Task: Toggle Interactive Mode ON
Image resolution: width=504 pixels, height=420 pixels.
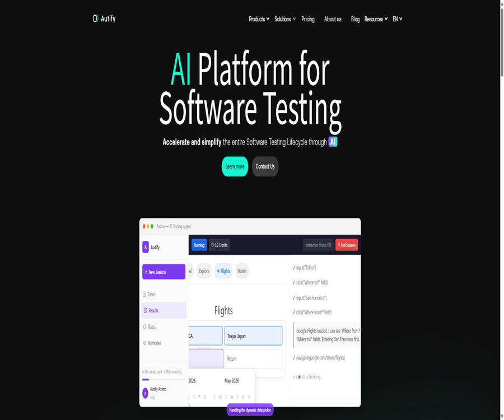Action: click(318, 245)
